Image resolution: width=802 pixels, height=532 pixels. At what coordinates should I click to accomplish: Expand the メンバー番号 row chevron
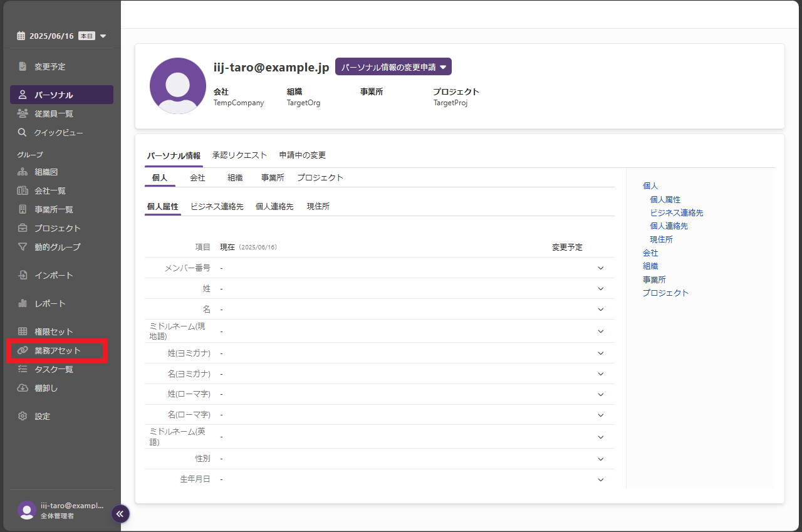tap(600, 268)
